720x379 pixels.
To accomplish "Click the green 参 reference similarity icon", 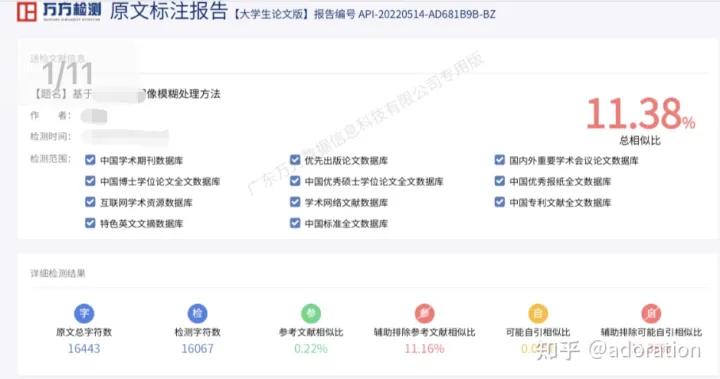I will (311, 314).
